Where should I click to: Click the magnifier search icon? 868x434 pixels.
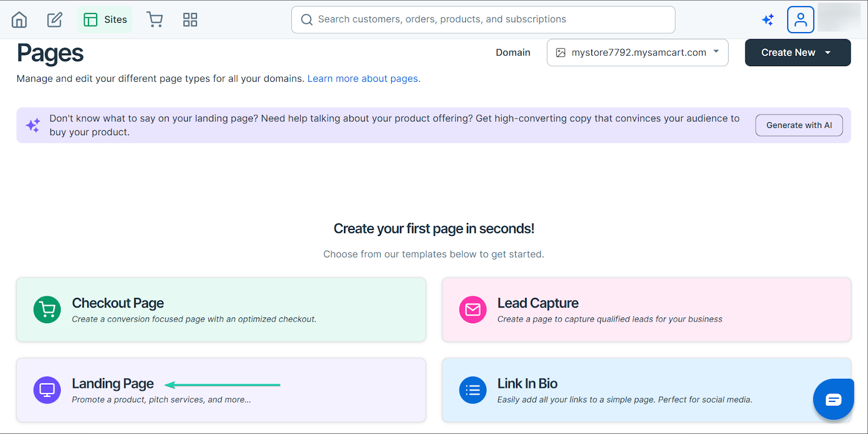(x=307, y=20)
